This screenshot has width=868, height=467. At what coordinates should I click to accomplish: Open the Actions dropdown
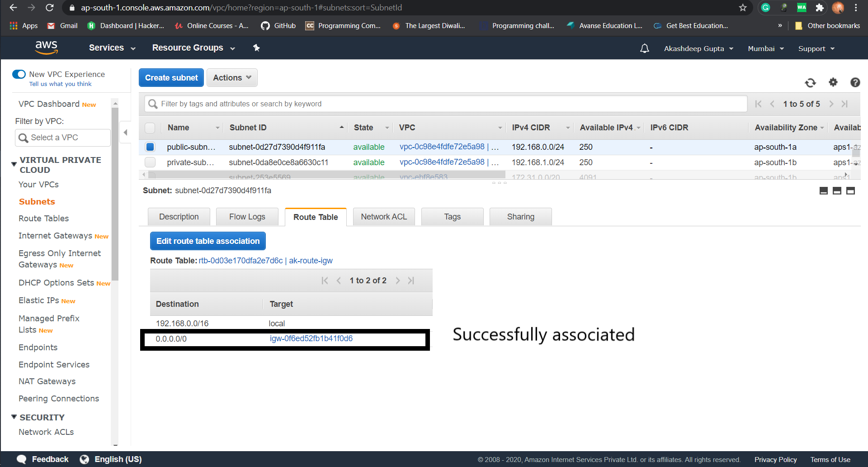(x=231, y=77)
